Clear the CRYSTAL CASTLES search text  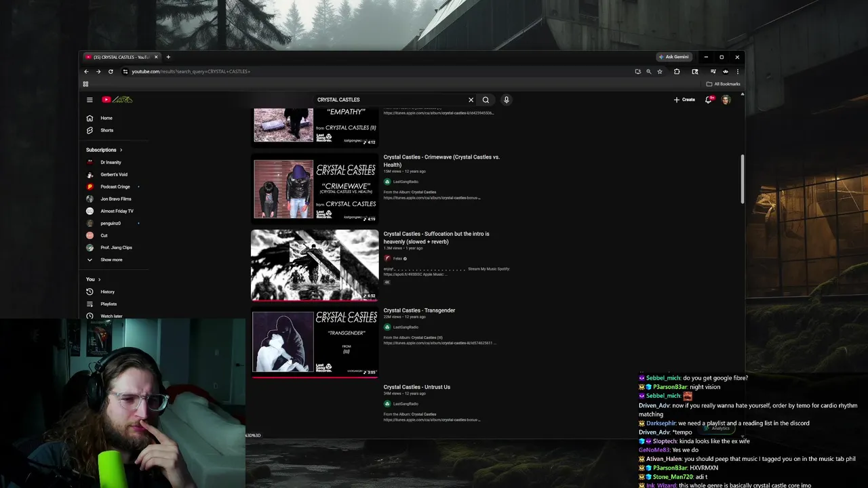coord(471,100)
